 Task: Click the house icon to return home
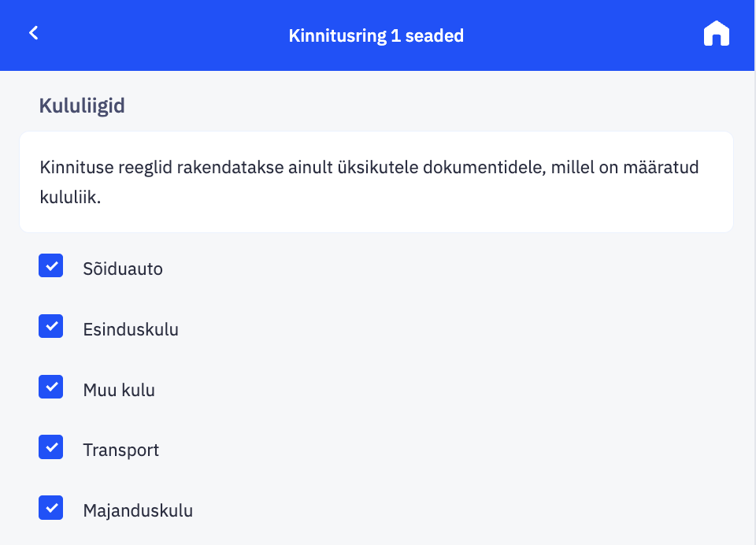pyautogui.click(x=716, y=33)
